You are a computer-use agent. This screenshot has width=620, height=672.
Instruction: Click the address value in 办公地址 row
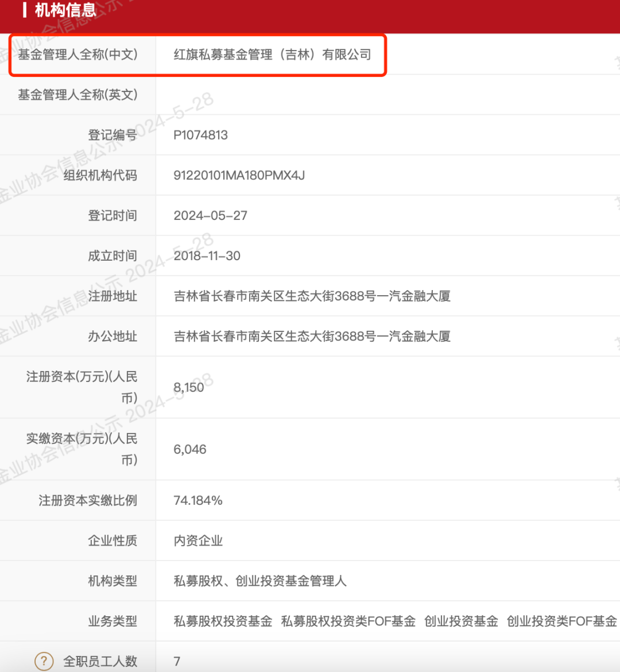tap(312, 336)
